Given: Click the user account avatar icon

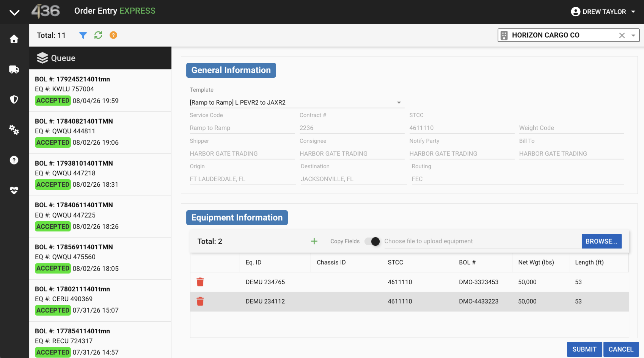Looking at the screenshot, I should (575, 12).
